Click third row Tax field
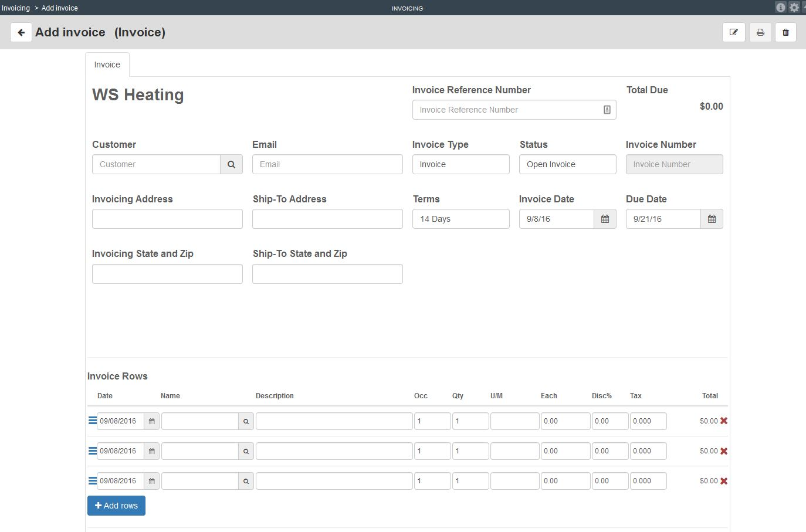Screen dimensions: 806x532 (x=648, y=481)
